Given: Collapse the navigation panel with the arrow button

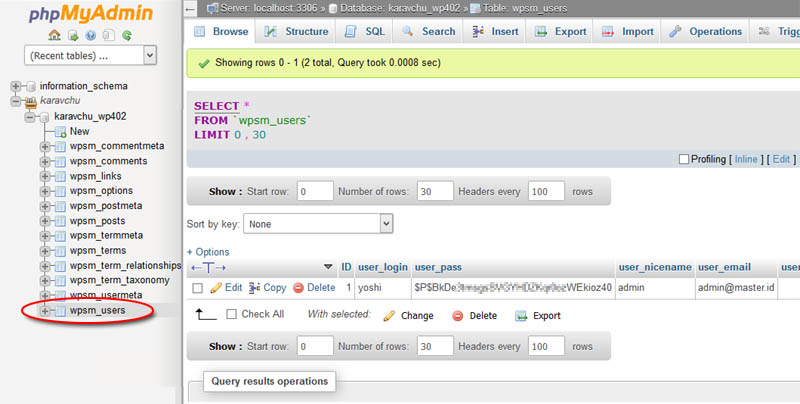Looking at the screenshot, I should coord(190,9).
